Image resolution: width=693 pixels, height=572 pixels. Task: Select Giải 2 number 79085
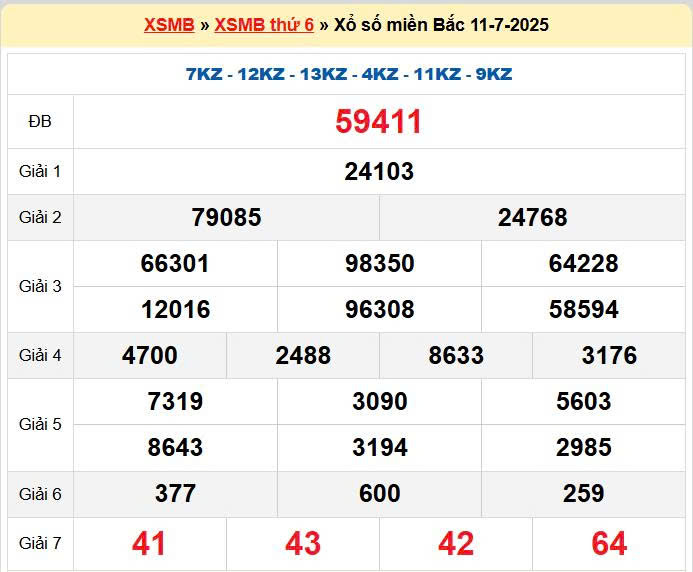coord(226,217)
